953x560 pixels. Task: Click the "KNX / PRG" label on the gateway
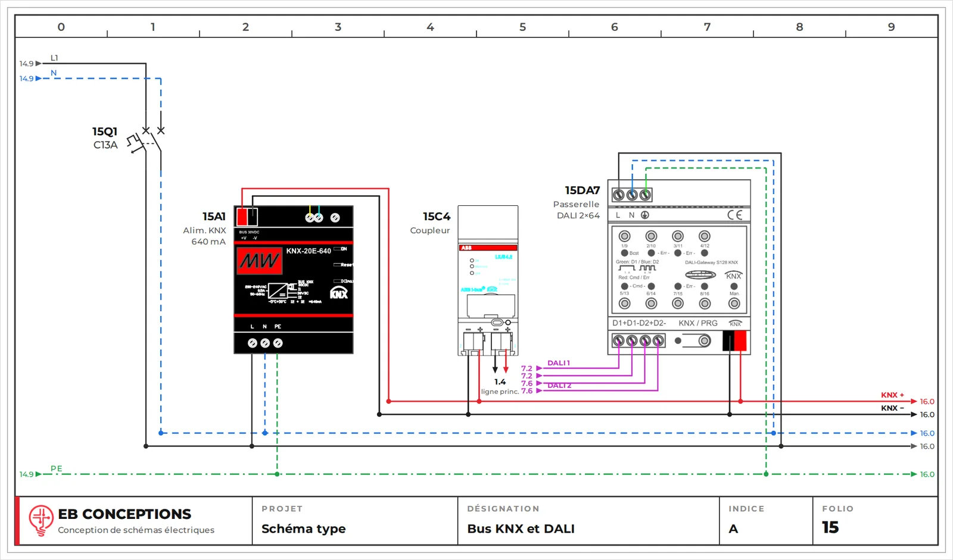pos(698,323)
